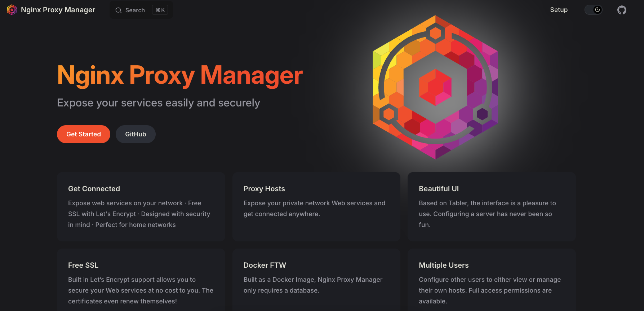
Task: Click the large hexagon hero logo
Action: (x=435, y=87)
